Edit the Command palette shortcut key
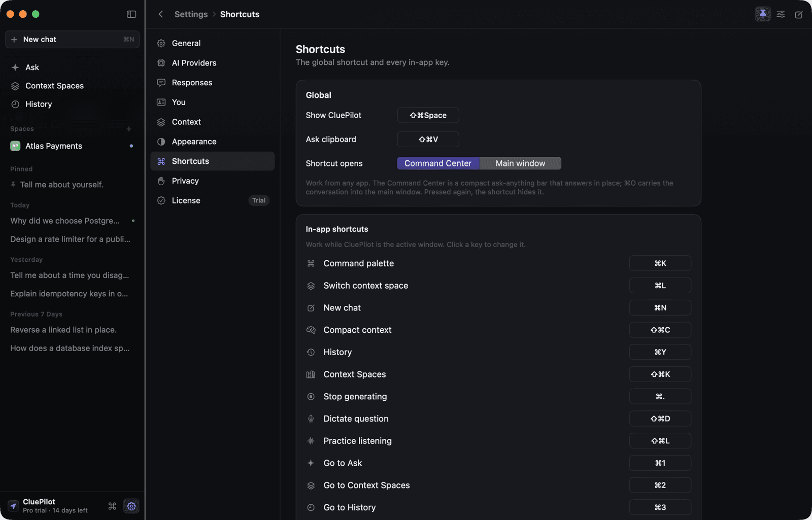812x520 pixels. [660, 263]
